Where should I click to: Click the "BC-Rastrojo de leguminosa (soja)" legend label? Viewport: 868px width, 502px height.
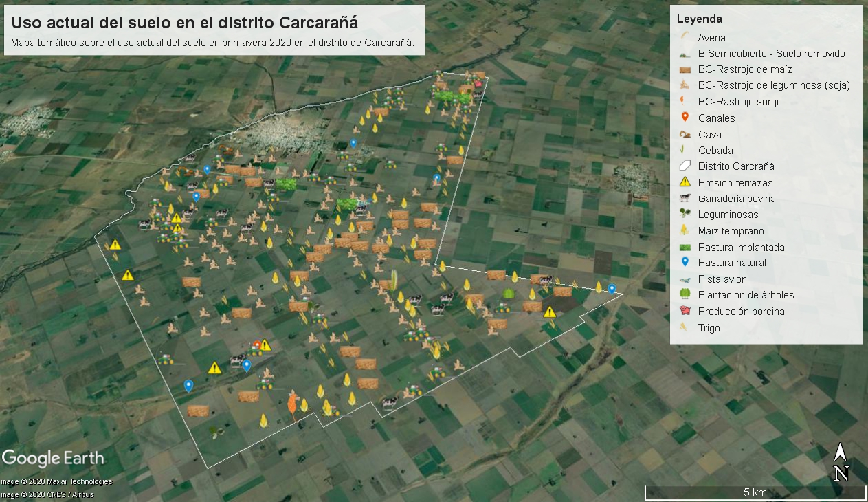pyautogui.click(x=774, y=85)
